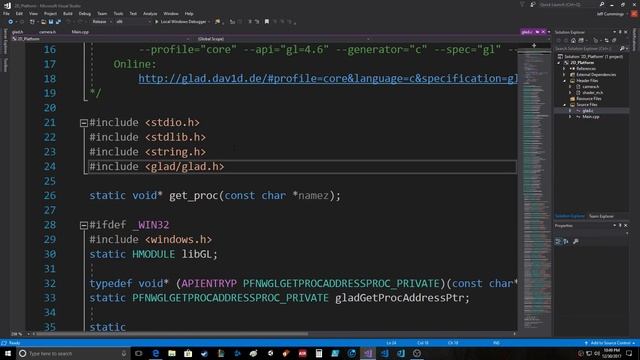Open the x86 platform dropdown
This screenshot has width=640, height=360.
133,22
